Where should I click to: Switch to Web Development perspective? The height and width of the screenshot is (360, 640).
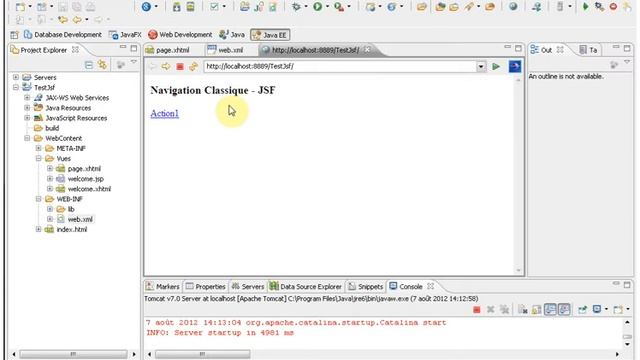(180, 35)
